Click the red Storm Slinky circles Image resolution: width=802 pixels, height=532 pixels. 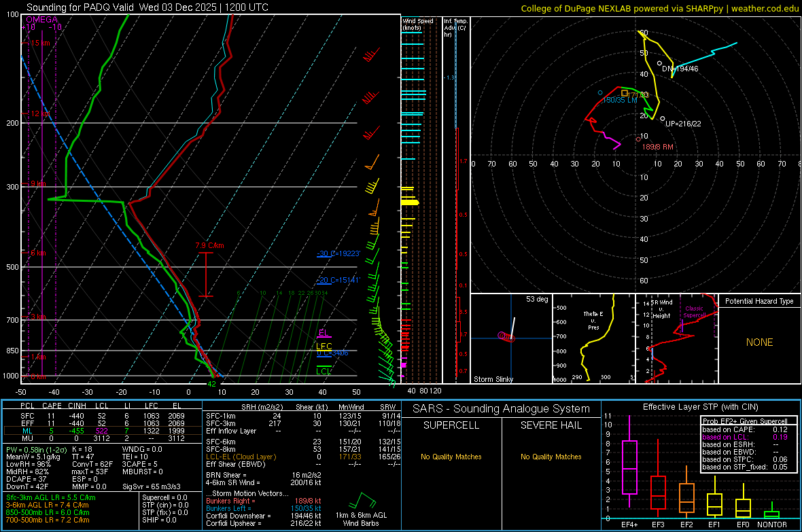(506, 336)
